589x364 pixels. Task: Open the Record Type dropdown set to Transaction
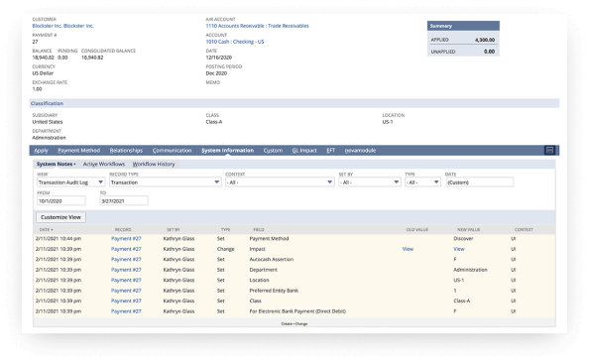click(x=166, y=182)
